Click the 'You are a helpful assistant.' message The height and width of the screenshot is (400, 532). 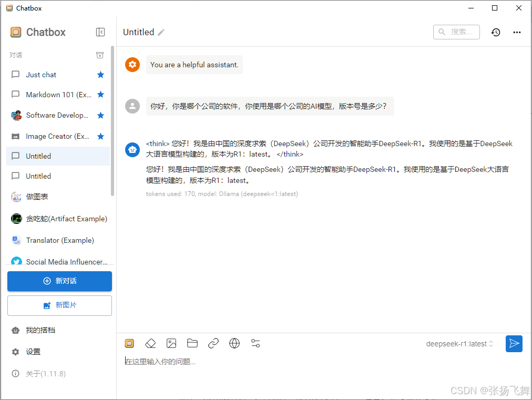[195, 65]
